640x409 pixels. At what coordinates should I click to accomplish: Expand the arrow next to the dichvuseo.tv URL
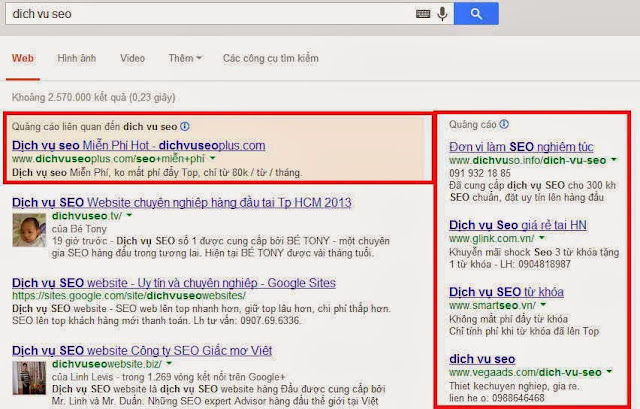click(129, 216)
